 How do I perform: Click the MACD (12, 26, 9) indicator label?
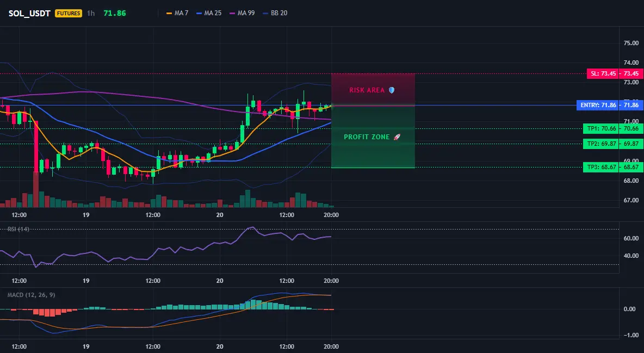tap(31, 295)
